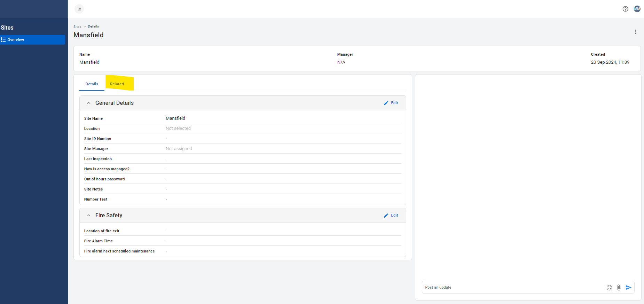This screenshot has width=644, height=304.
Task: Open the three-dot more options menu
Action: [635, 32]
